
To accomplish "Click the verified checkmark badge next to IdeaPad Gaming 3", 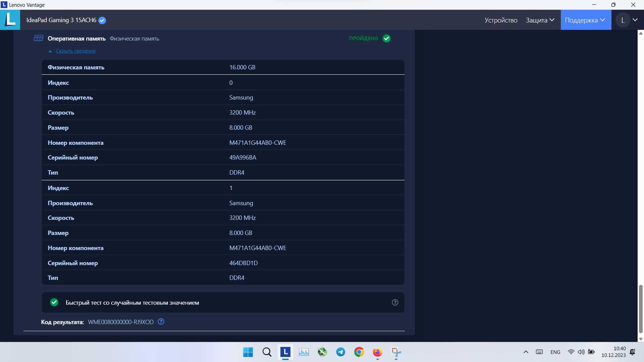I will (102, 20).
